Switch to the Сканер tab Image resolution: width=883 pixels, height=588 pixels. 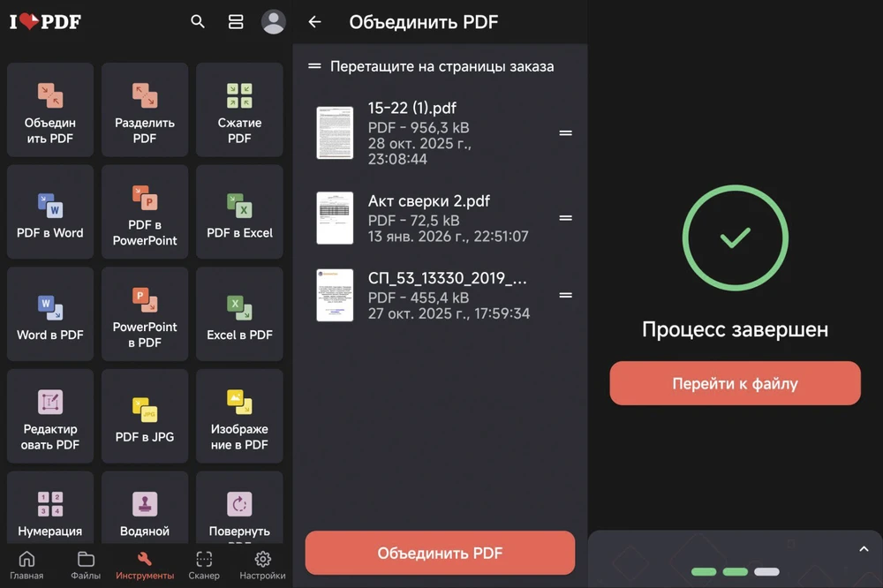pyautogui.click(x=204, y=565)
